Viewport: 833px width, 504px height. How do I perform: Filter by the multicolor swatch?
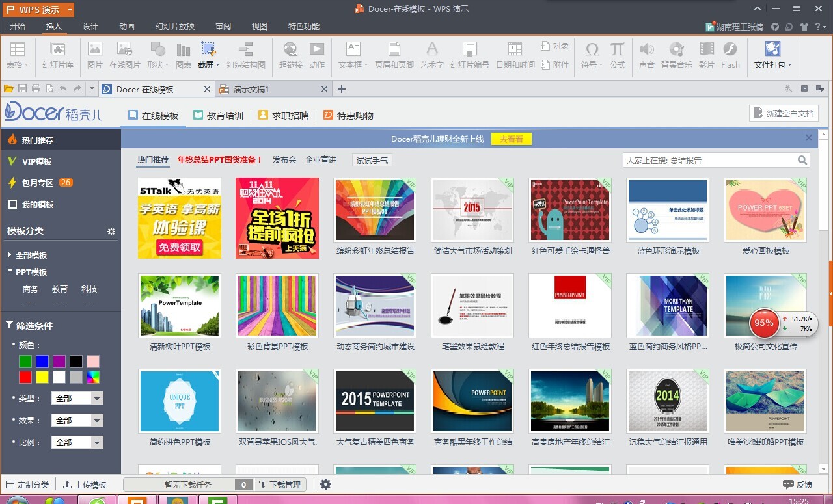click(93, 377)
